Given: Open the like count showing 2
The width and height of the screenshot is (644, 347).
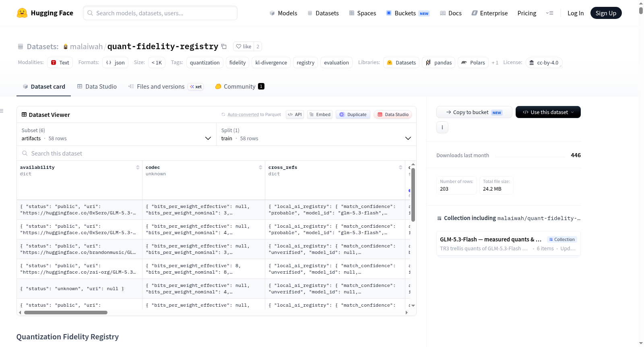Looking at the screenshot, I should [x=258, y=46].
